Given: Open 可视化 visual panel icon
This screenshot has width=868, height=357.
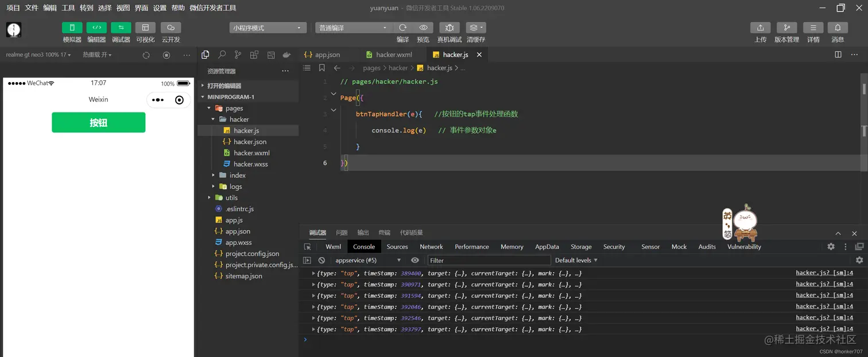Looking at the screenshot, I should [x=145, y=28].
